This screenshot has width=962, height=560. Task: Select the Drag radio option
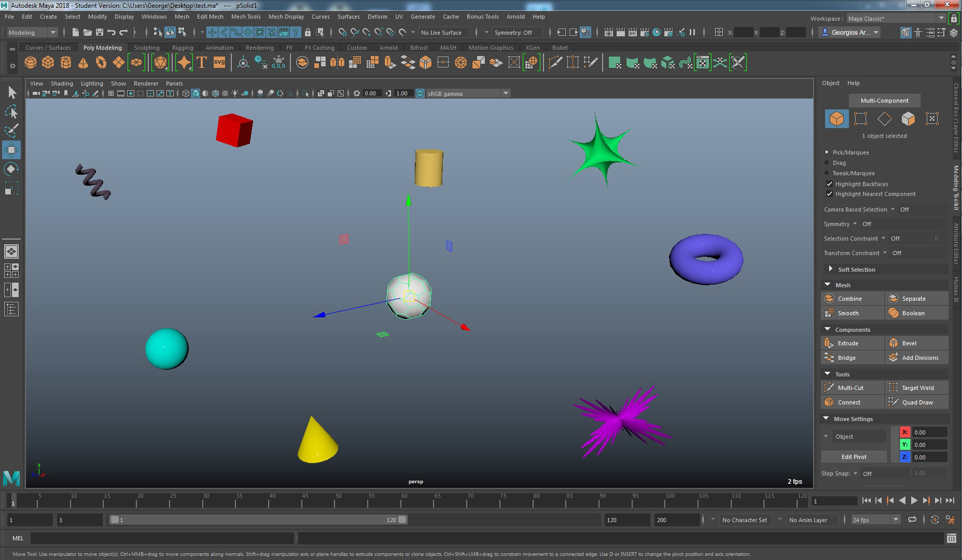coord(827,163)
